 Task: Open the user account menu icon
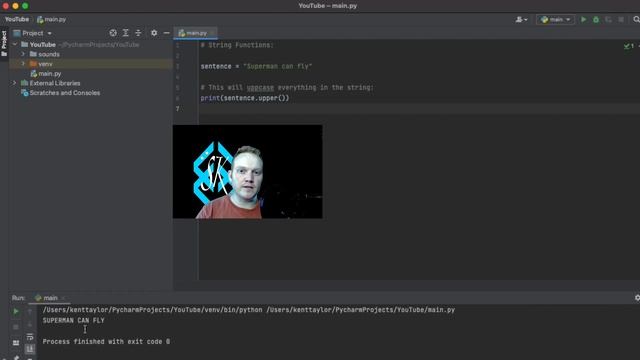click(x=521, y=20)
